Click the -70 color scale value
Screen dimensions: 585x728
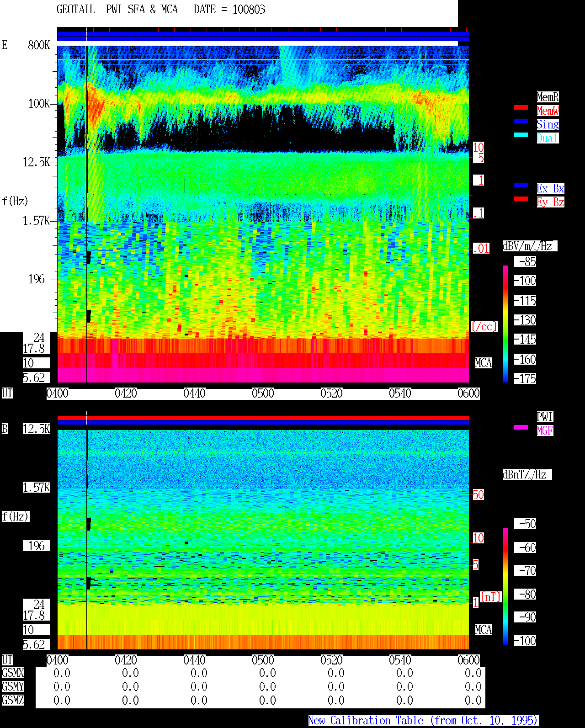(525, 570)
